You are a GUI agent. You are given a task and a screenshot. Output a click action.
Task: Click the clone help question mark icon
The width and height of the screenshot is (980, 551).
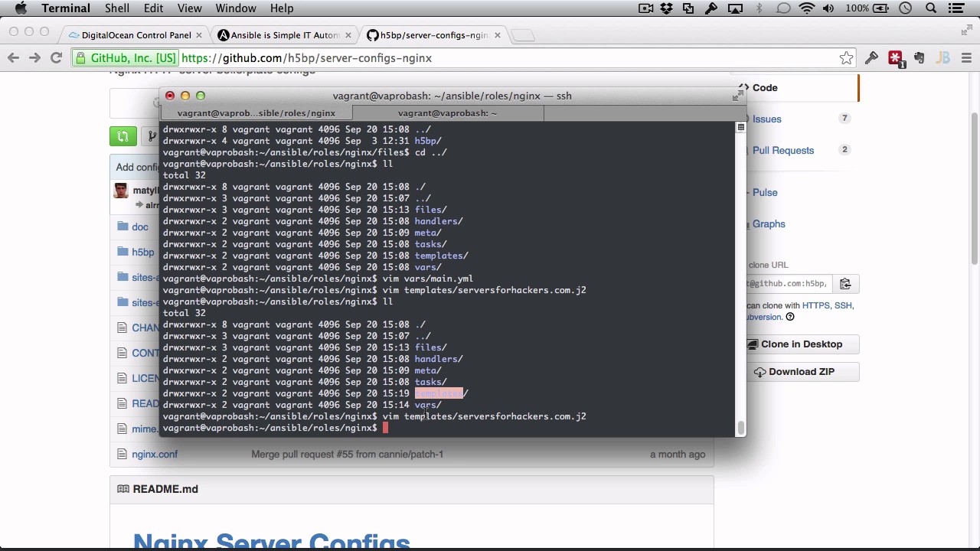click(790, 317)
